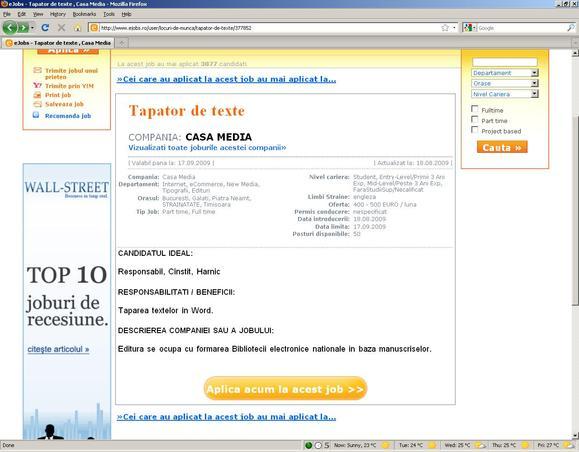
Task: Click the Salveaza job link
Action: 64,104
